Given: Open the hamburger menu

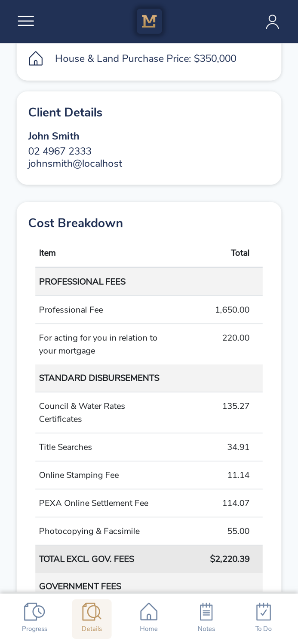Looking at the screenshot, I should point(26,21).
